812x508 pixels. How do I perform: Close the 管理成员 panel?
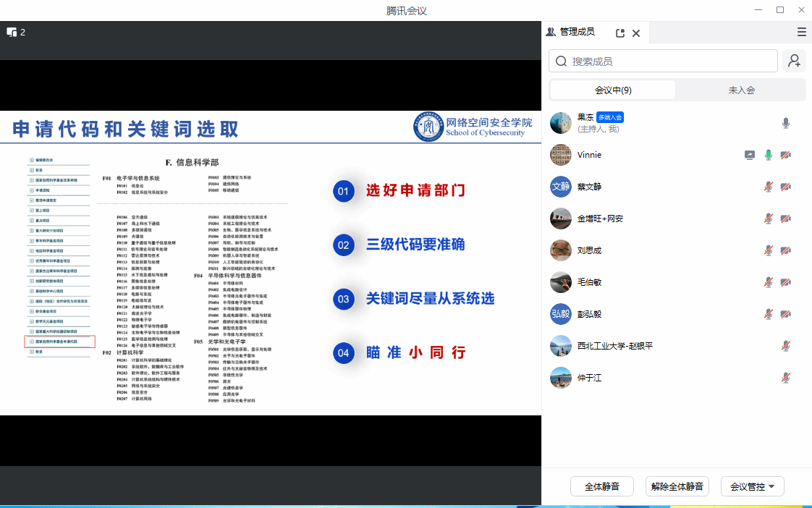pos(636,33)
